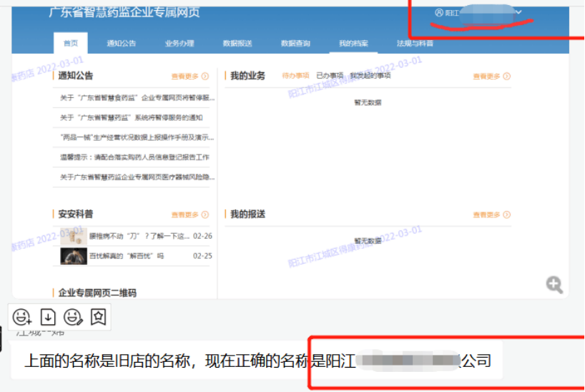Open the 首页 tab
Image resolution: width=585 pixels, height=392 pixels.
coord(71,44)
